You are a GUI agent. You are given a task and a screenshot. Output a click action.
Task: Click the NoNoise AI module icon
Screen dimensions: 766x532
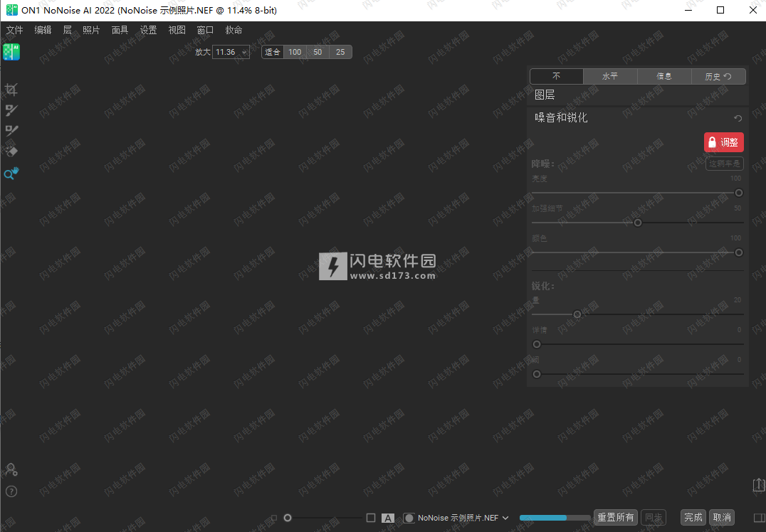[x=11, y=52]
